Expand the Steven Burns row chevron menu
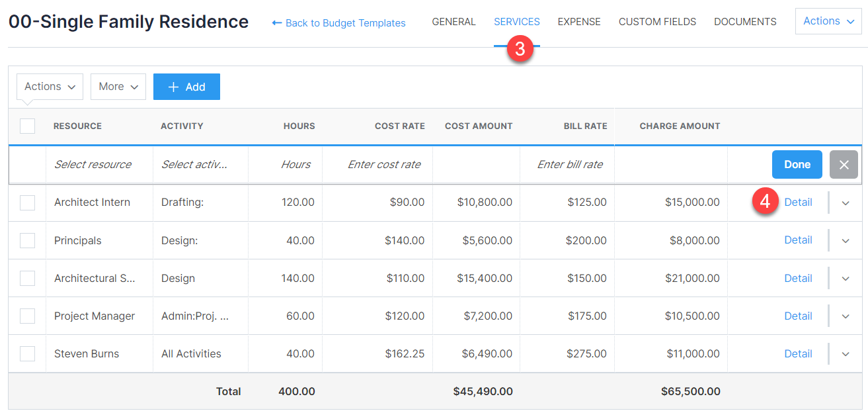Viewport: 868px width, 413px height. click(846, 354)
